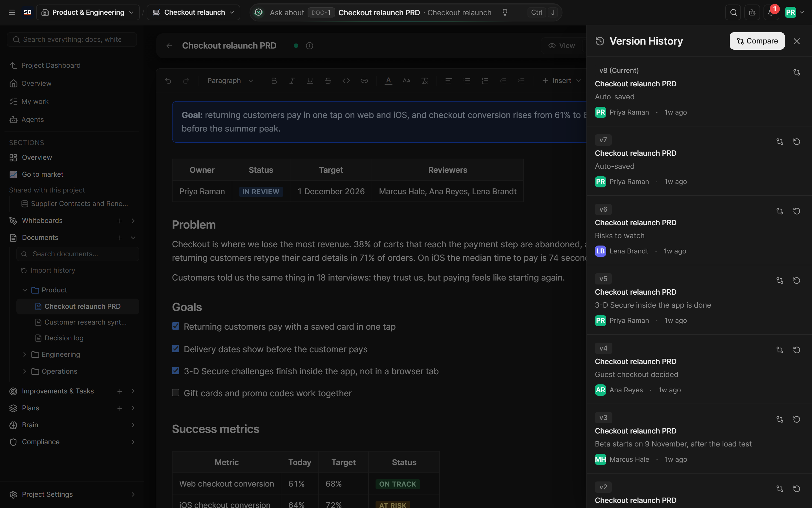Viewport: 812px width, 508px height.
Task: Restore version v7 using its restore icon
Action: coord(796,141)
